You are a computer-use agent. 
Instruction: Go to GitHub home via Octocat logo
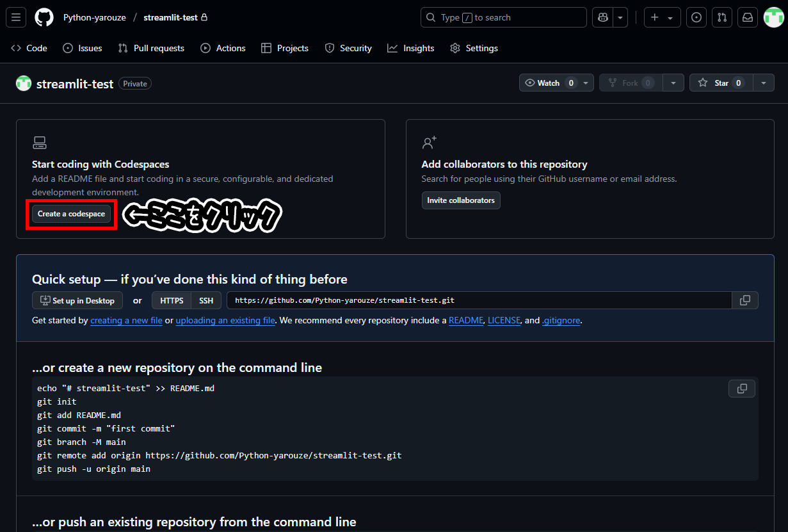tap(44, 17)
